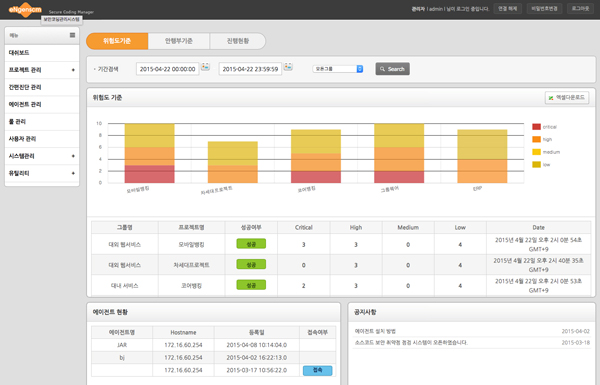Click 로그아웃 button in header
This screenshot has width=600, height=385.
pyautogui.click(x=580, y=8)
